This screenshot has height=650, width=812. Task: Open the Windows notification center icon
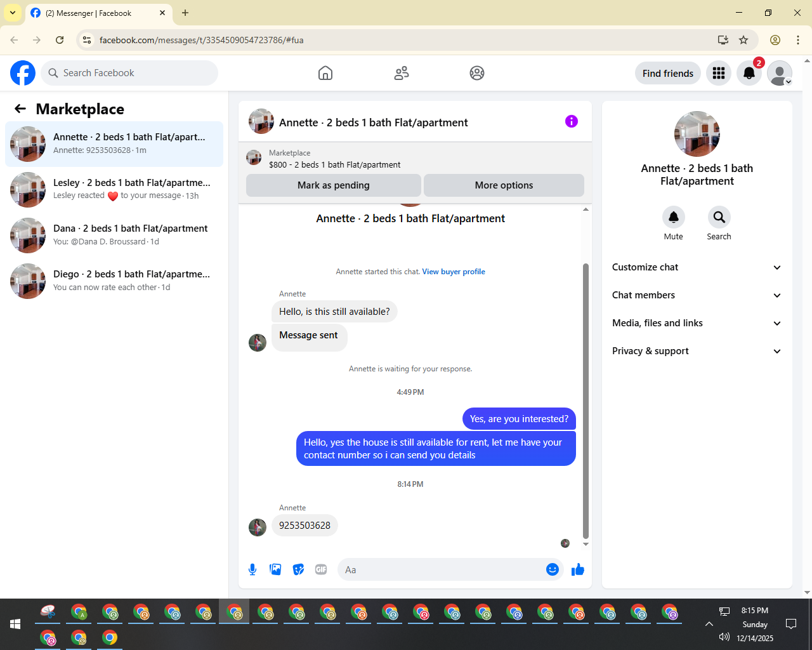[791, 624]
